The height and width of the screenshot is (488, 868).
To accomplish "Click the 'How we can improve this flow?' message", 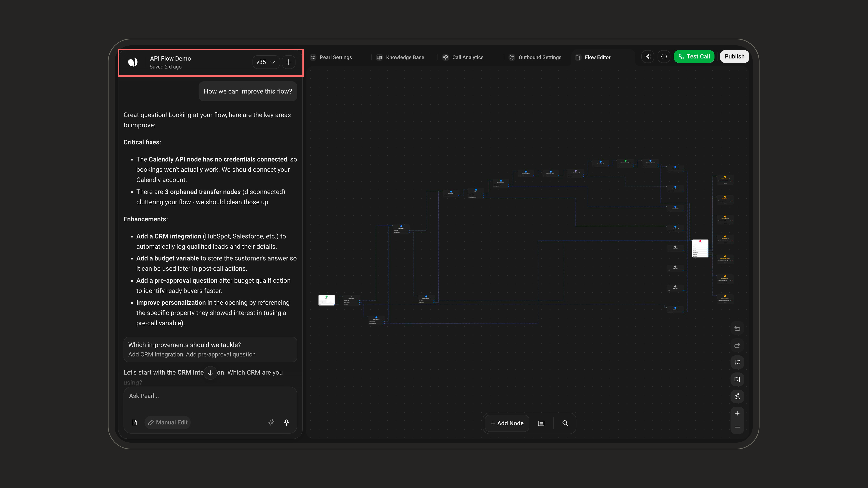I will tap(248, 91).
